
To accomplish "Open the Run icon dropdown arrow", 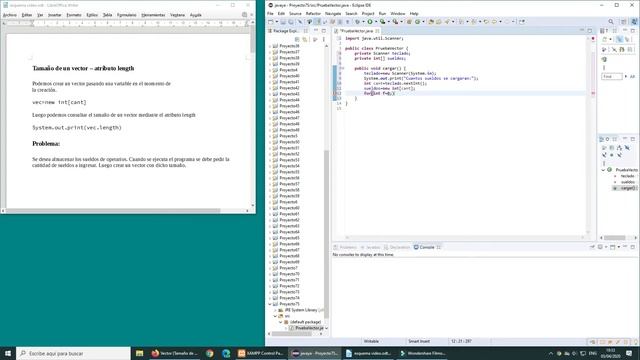I will [x=376, y=22].
